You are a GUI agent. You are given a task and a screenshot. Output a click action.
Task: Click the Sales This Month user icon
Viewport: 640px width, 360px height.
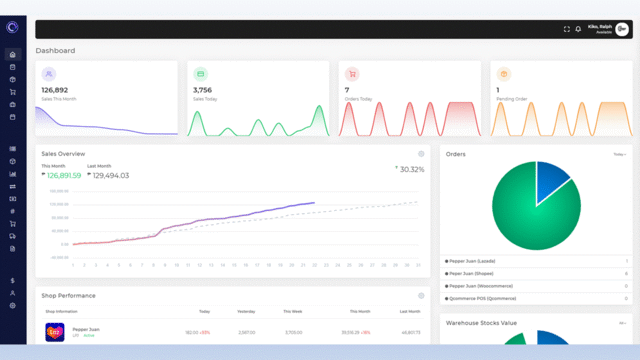pos(49,74)
